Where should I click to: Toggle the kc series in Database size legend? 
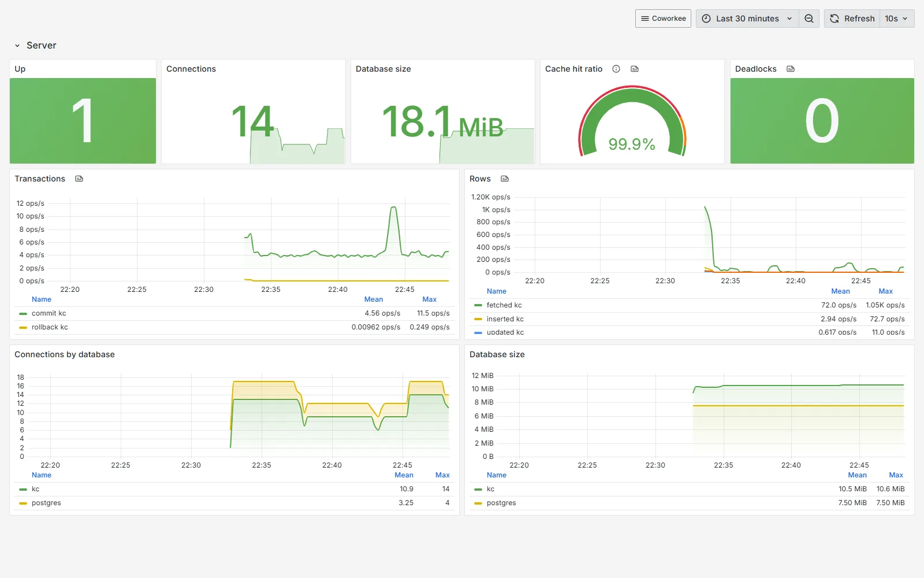(491, 489)
